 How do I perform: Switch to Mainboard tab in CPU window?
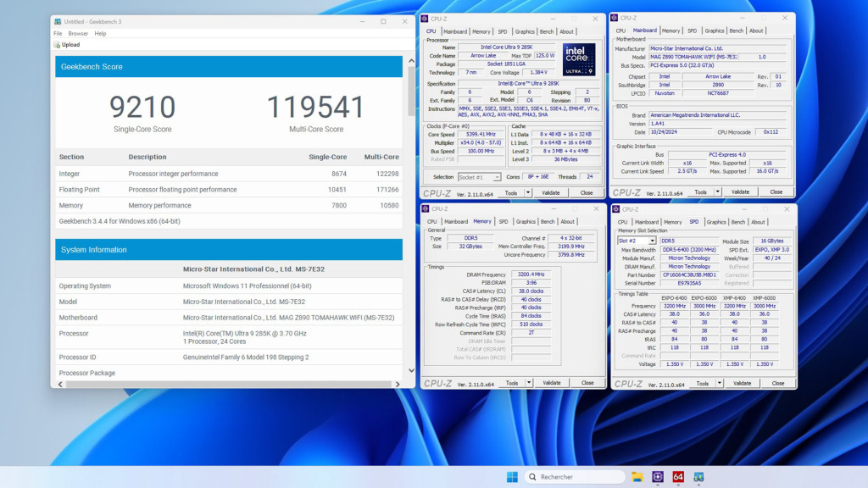pos(455,31)
